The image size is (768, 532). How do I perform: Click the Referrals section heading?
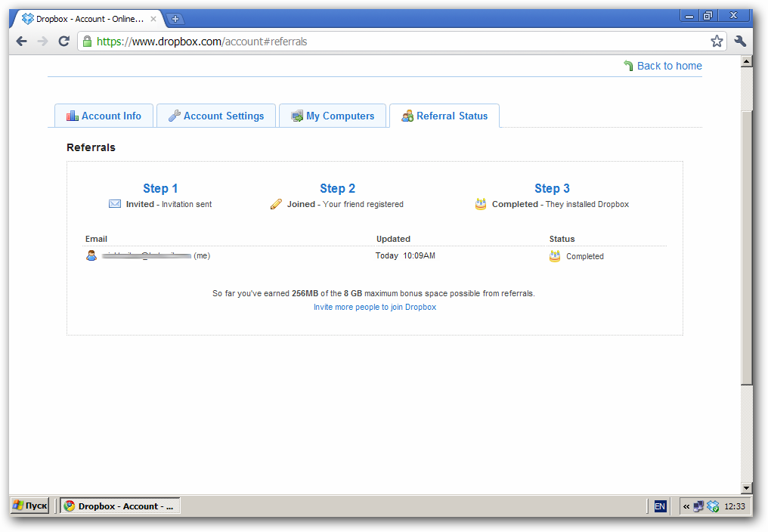[x=91, y=147]
